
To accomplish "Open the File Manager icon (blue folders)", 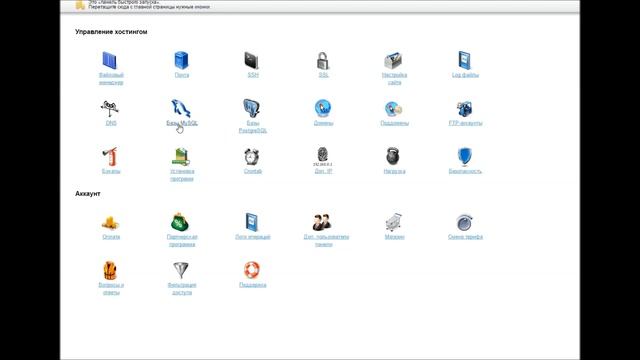I will pos(110,60).
